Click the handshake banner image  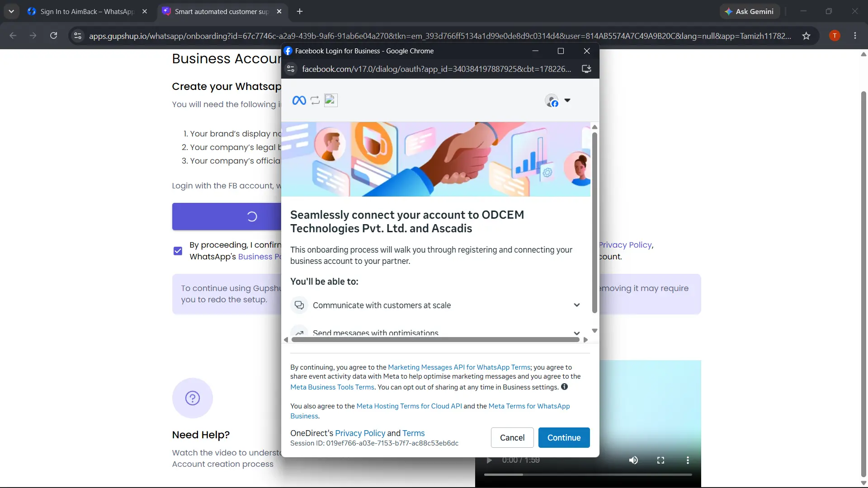(x=436, y=159)
